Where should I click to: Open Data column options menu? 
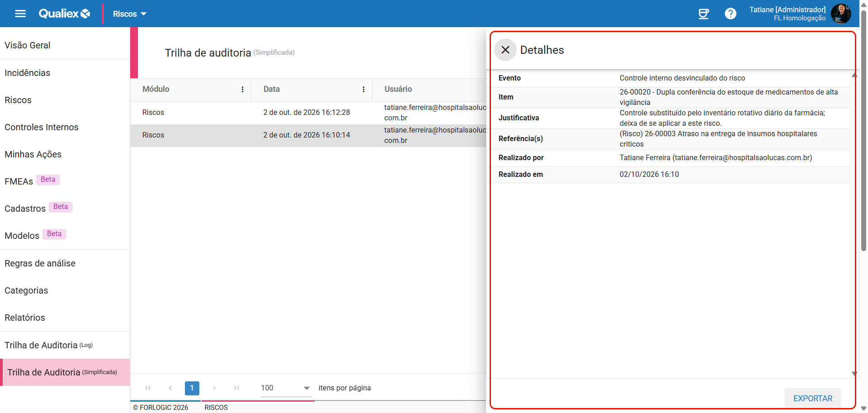(363, 90)
